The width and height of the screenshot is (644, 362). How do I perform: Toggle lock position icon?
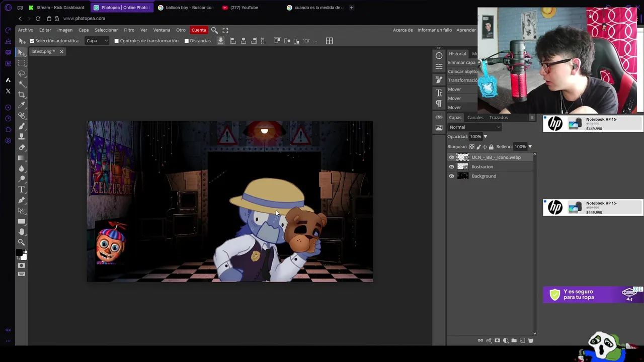[x=485, y=147]
